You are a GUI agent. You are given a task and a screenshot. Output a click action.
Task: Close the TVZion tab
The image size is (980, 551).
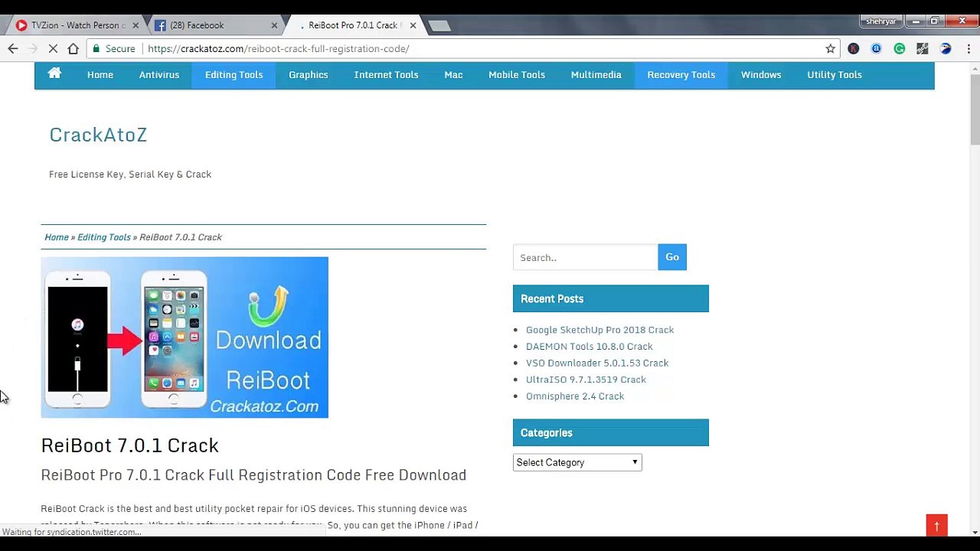[x=136, y=25]
